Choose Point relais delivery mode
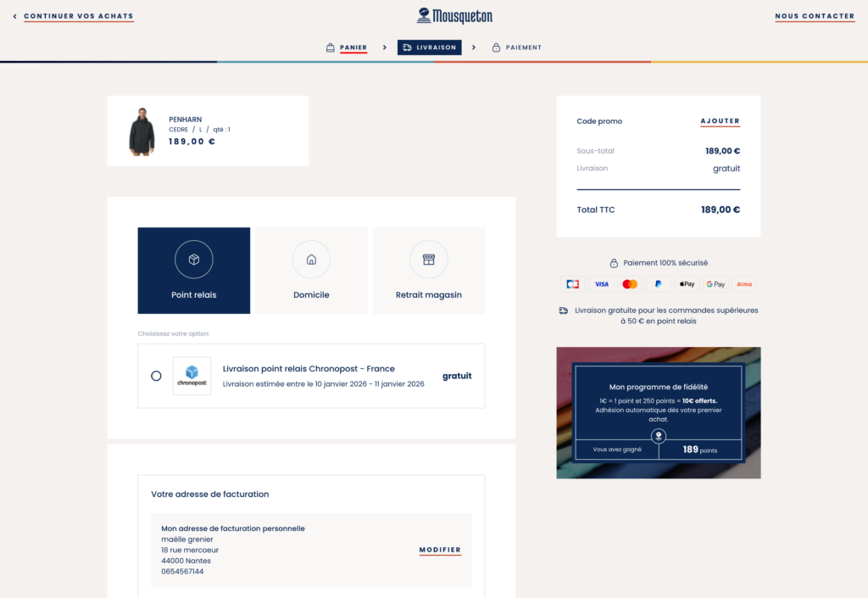Image resolution: width=868 pixels, height=598 pixels. coord(194,271)
